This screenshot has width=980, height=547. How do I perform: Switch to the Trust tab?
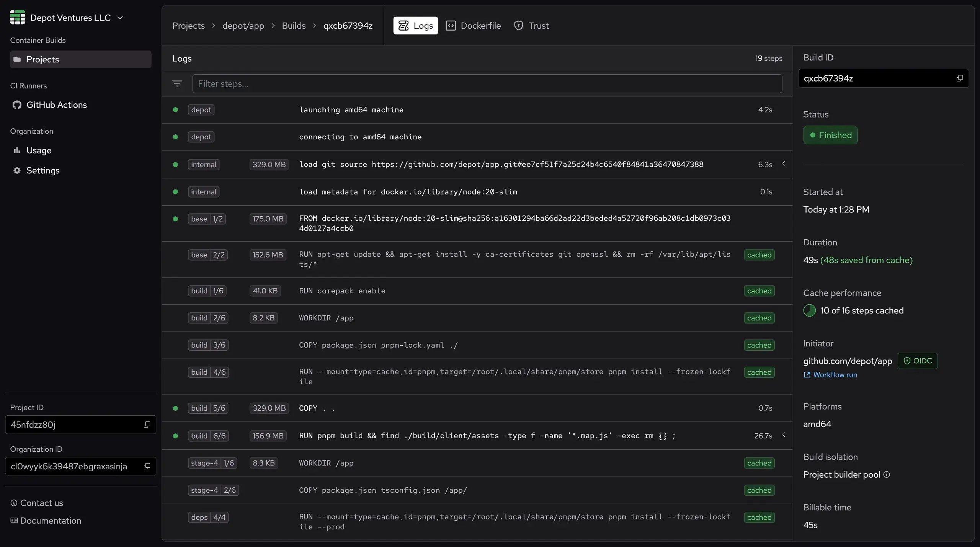[531, 25]
